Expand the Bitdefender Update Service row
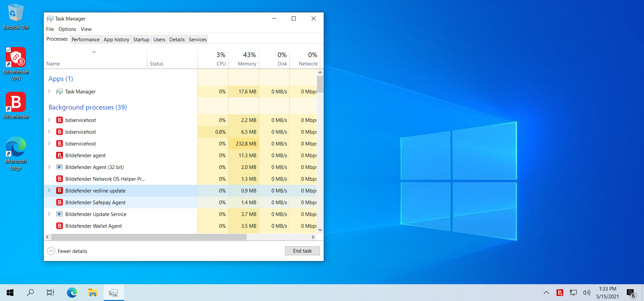Viewport: 644px width, 301px height. (x=49, y=214)
